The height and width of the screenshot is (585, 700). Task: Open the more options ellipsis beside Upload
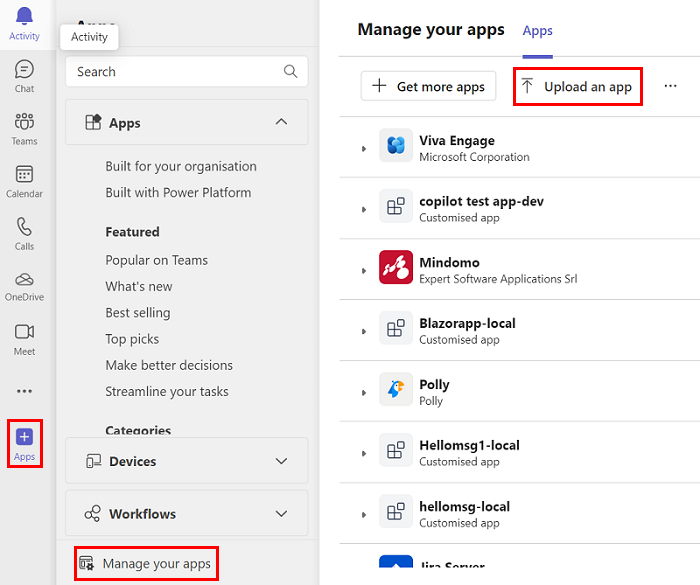pos(671,86)
